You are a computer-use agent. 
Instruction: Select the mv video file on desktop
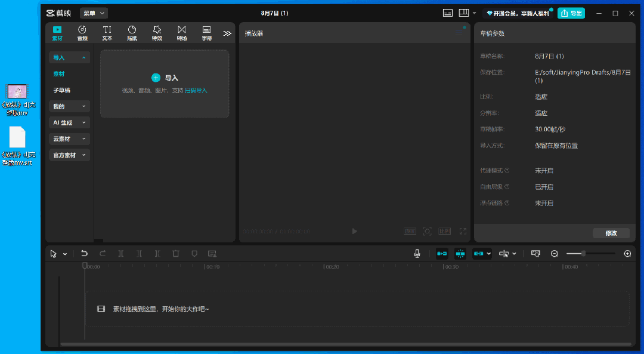[18, 100]
